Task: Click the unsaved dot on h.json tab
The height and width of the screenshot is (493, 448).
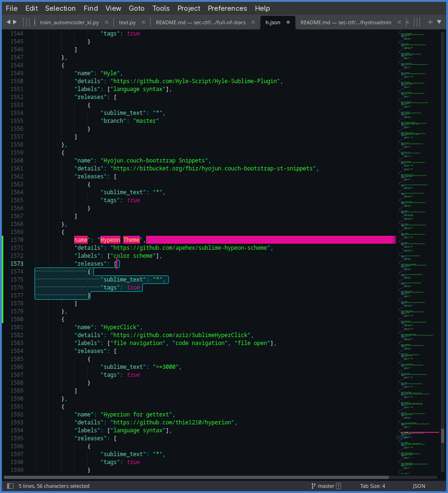Action: tap(288, 22)
